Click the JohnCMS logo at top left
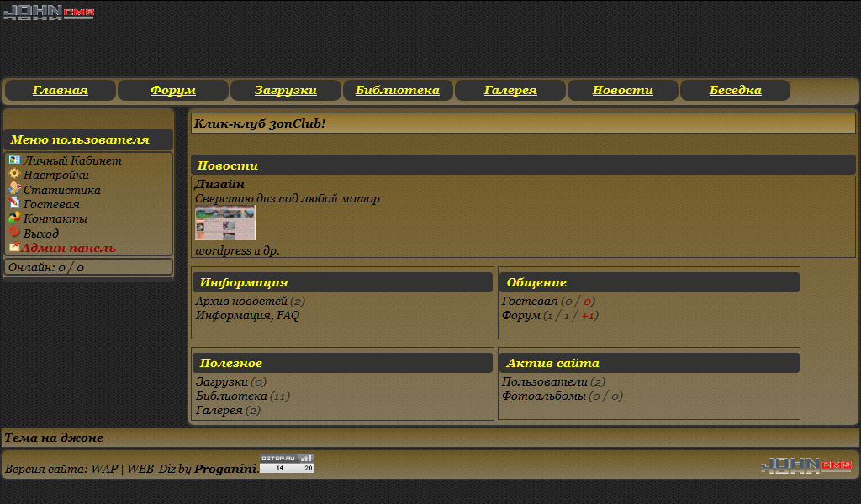Image resolution: width=861 pixels, height=504 pixels. [x=49, y=13]
